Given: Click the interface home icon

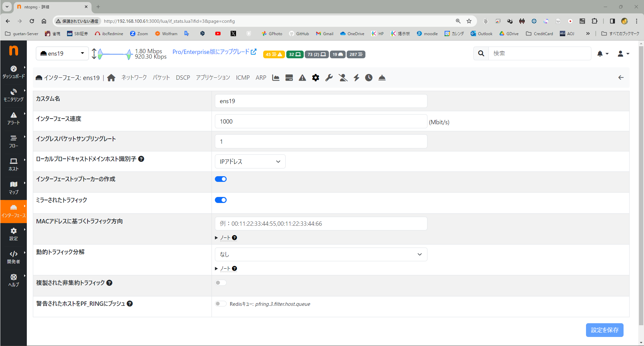Looking at the screenshot, I should click(x=111, y=78).
